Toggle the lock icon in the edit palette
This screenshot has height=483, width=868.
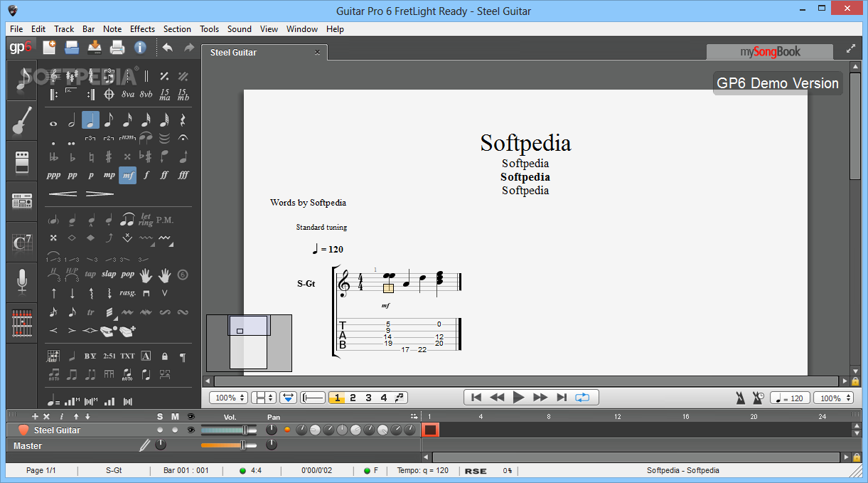click(165, 356)
